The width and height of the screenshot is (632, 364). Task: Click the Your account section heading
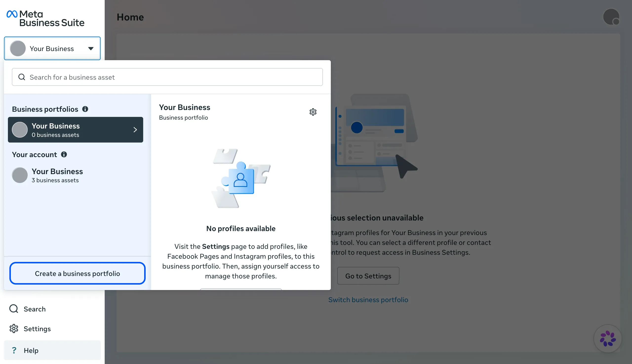coord(35,154)
